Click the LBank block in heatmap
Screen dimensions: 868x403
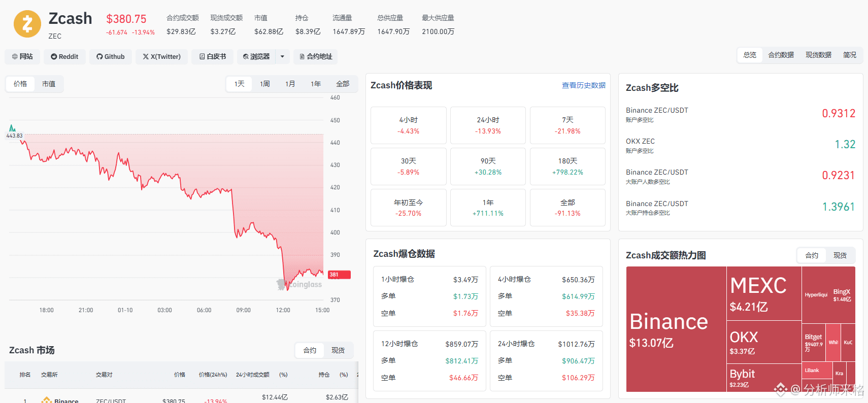[x=817, y=370]
